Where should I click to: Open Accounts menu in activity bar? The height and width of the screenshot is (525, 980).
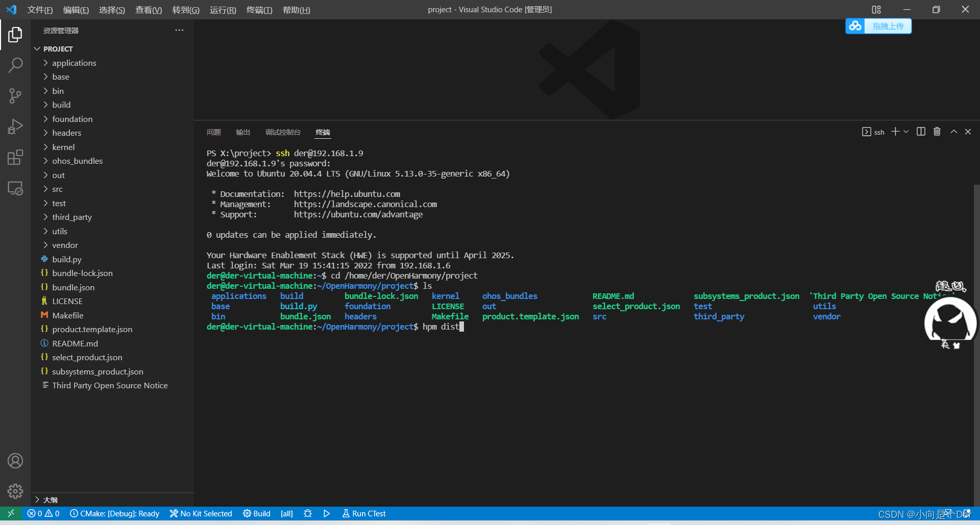pyautogui.click(x=15, y=461)
